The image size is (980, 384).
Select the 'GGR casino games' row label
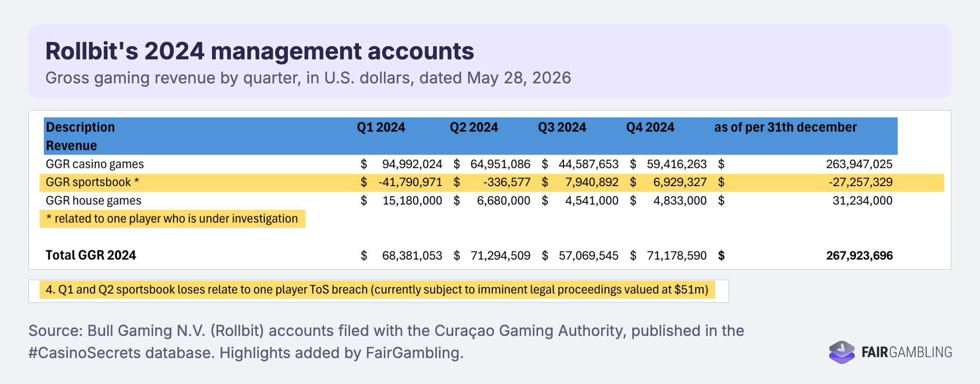[x=95, y=164]
